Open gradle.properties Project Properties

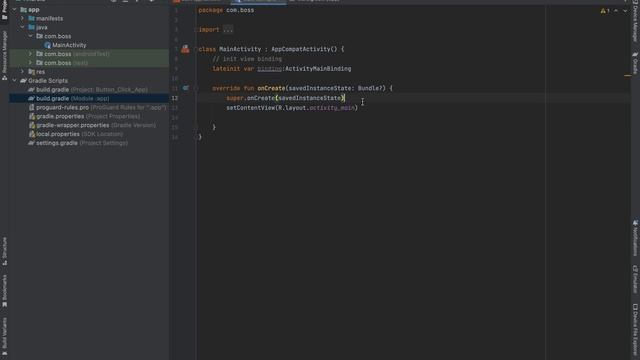coord(88,116)
